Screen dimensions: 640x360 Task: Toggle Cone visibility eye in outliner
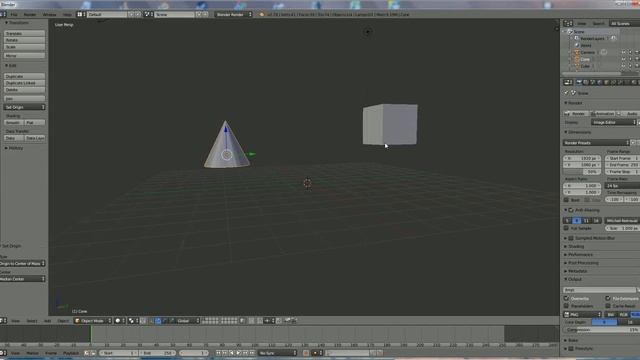(623, 59)
